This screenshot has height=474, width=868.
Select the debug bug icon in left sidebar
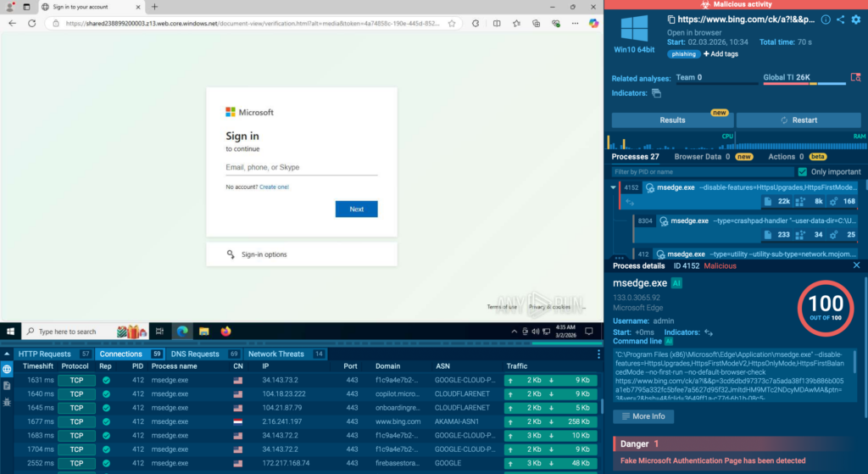click(7, 402)
